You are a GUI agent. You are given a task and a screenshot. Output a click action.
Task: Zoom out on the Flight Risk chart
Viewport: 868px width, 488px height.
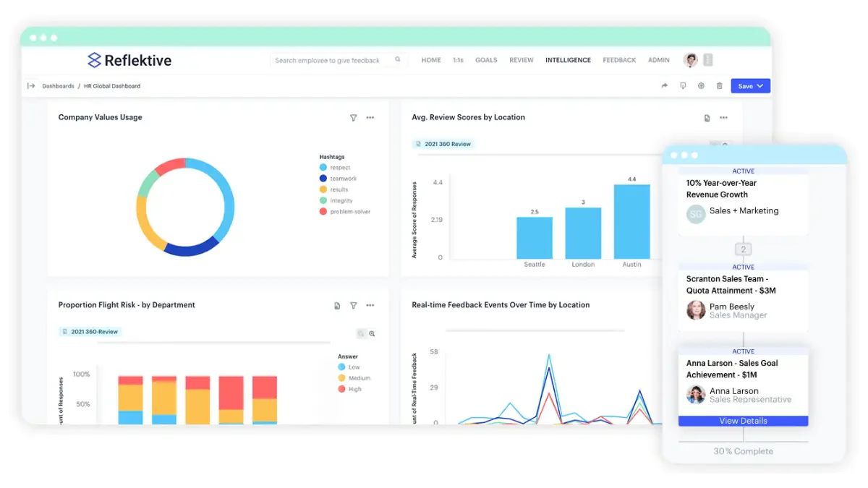(361, 334)
